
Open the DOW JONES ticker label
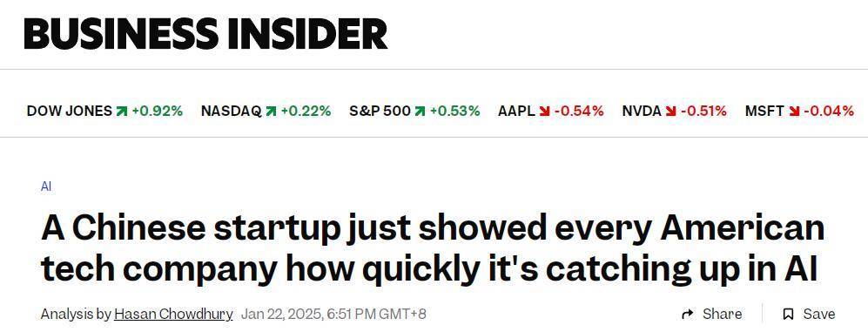pyautogui.click(x=69, y=112)
